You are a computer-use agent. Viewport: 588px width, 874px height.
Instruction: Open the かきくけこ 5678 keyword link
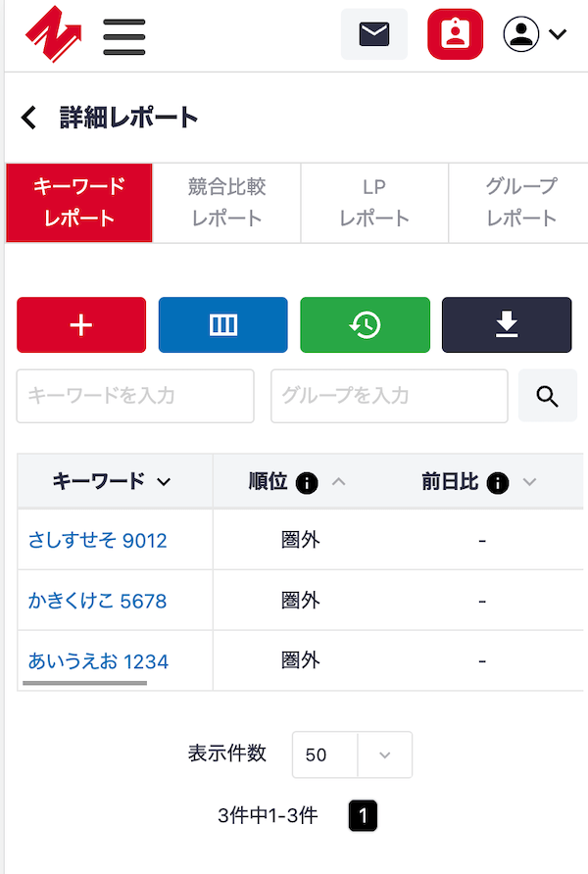click(98, 601)
